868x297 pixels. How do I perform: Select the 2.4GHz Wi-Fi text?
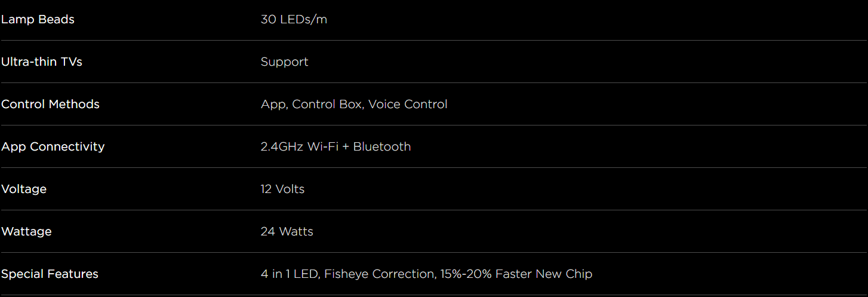(x=299, y=146)
